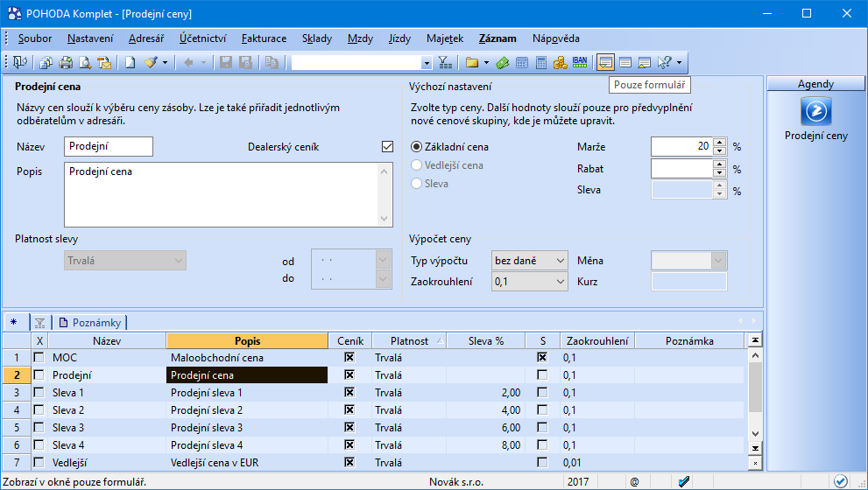Click the save-all double floppy icon
868x490 pixels.
click(246, 62)
